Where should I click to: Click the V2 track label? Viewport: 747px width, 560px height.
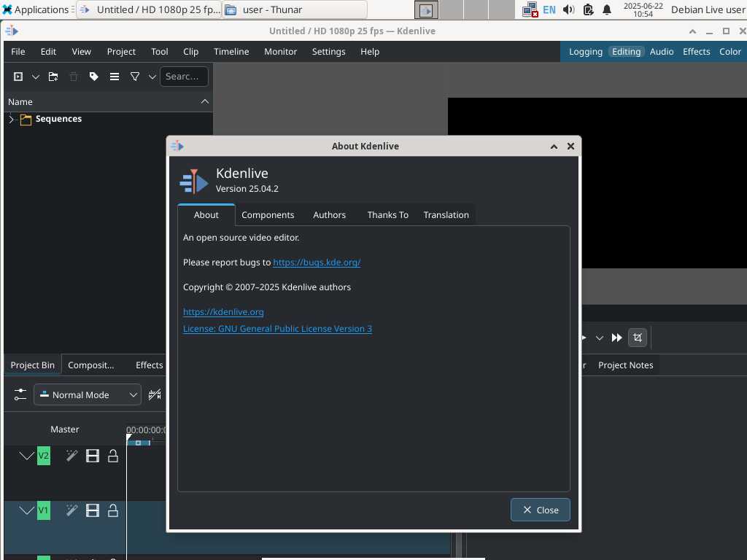(43, 456)
